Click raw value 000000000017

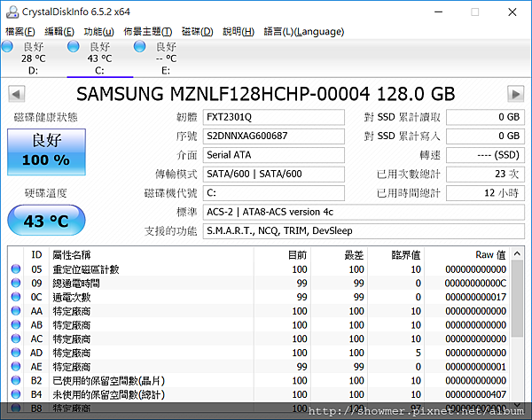(475, 297)
